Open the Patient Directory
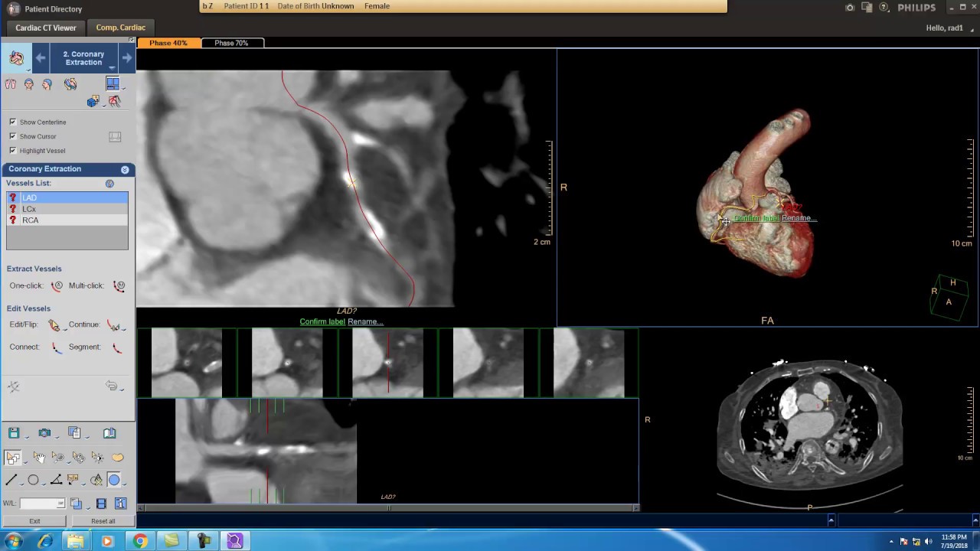 pos(44,9)
